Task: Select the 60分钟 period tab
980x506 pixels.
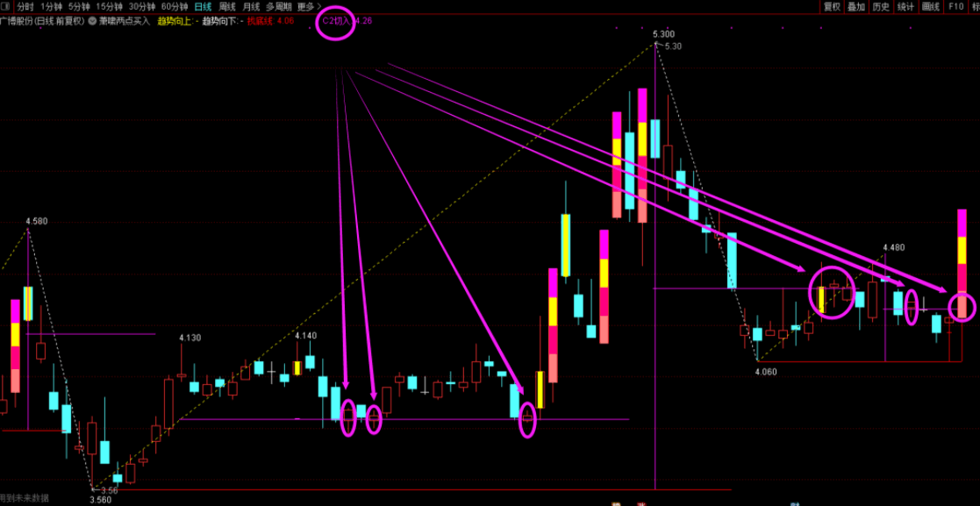Action: tap(174, 7)
